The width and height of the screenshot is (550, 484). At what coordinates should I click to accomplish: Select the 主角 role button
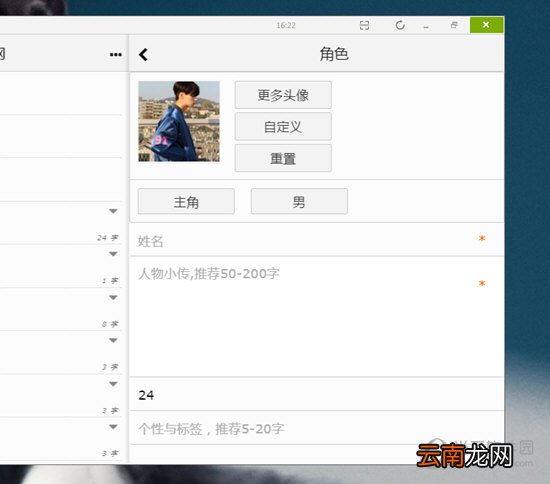click(x=186, y=202)
